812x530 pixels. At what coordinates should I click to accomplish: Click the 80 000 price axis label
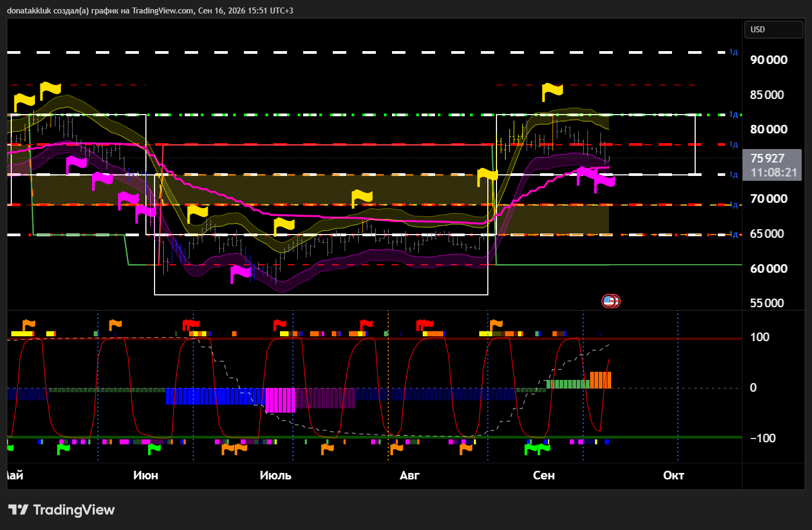pyautogui.click(x=768, y=129)
